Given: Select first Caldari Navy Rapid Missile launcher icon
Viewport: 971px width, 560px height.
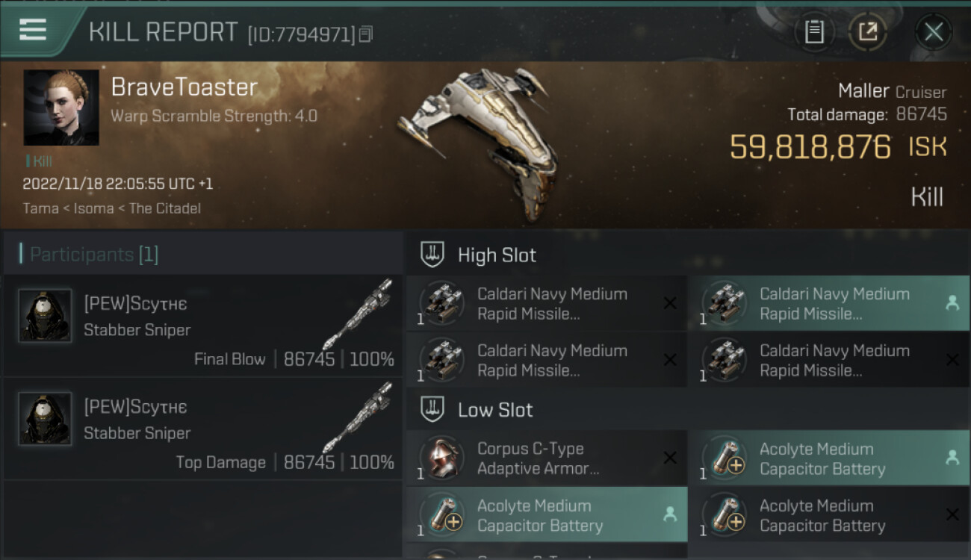Looking at the screenshot, I should (441, 303).
